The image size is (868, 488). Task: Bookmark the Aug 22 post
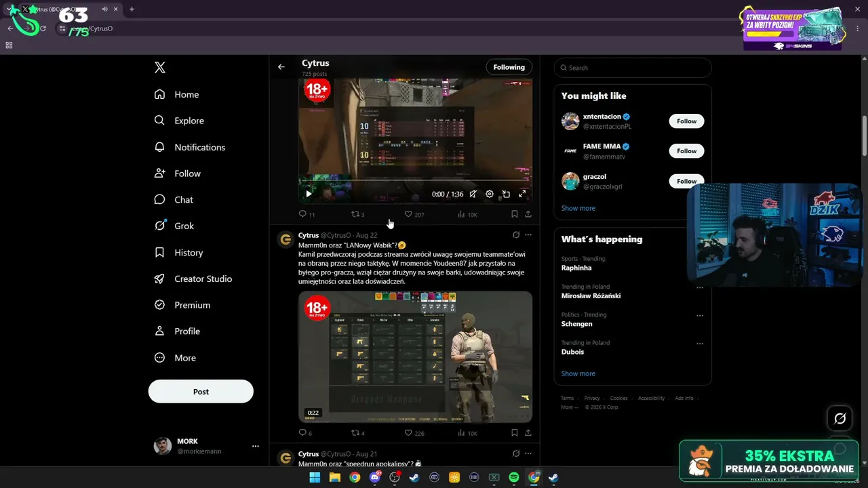click(515, 433)
